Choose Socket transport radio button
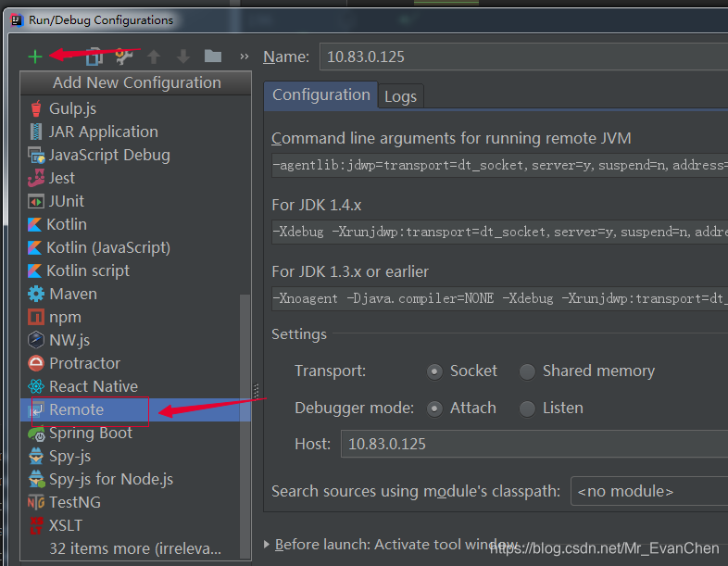728x566 pixels. 434,371
